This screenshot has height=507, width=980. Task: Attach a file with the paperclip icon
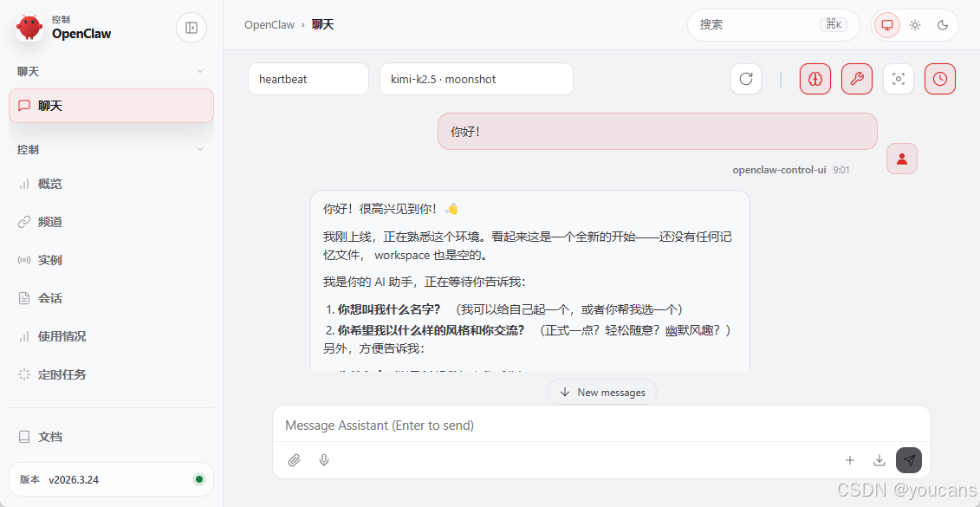[294, 460]
